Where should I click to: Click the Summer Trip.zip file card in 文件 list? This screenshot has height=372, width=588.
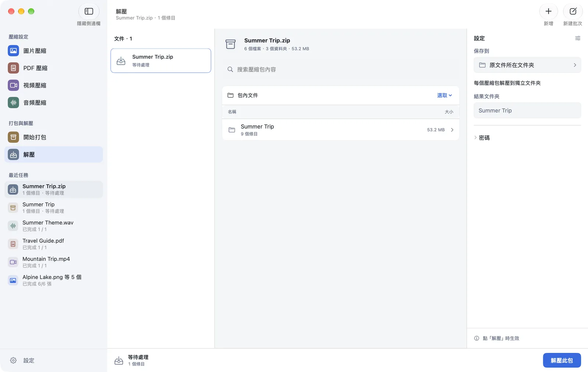click(x=161, y=61)
